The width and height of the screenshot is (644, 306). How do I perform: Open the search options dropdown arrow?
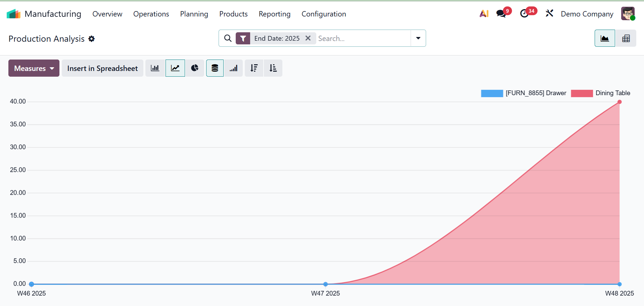pos(418,38)
